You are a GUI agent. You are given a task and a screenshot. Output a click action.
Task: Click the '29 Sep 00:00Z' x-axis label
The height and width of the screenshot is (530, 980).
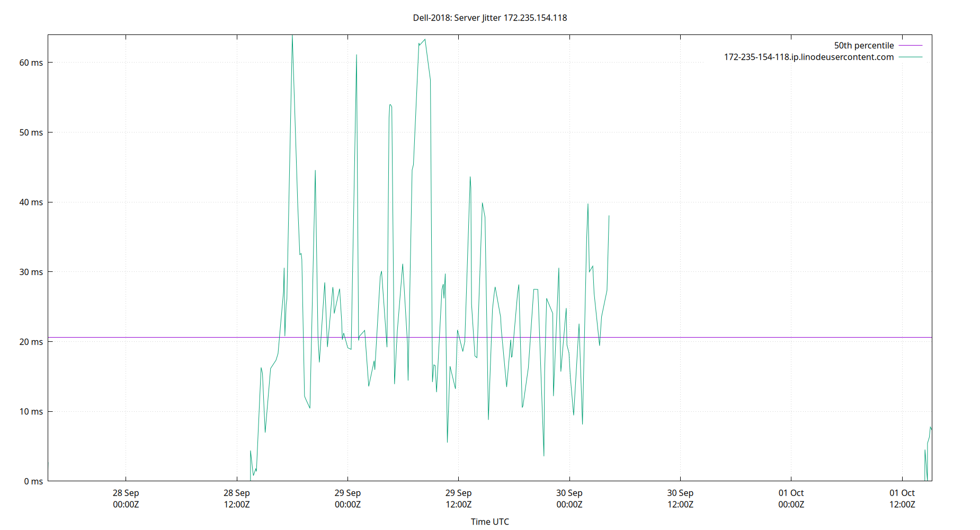point(348,499)
